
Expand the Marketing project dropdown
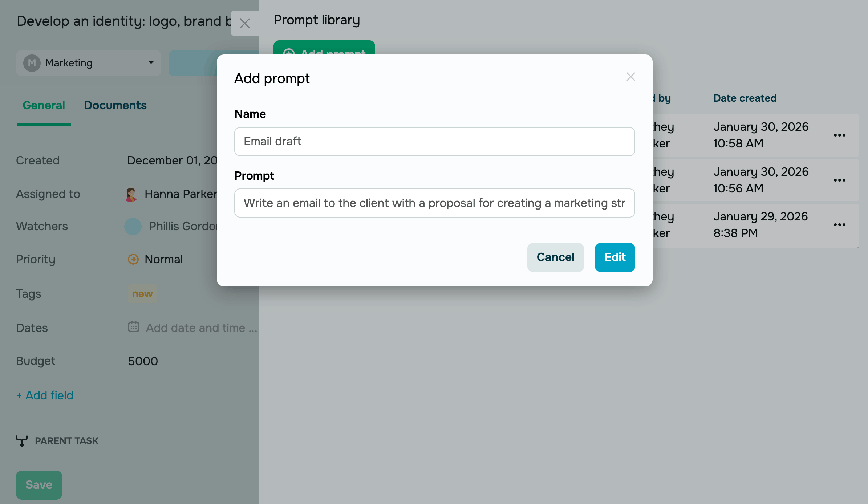[x=151, y=63]
